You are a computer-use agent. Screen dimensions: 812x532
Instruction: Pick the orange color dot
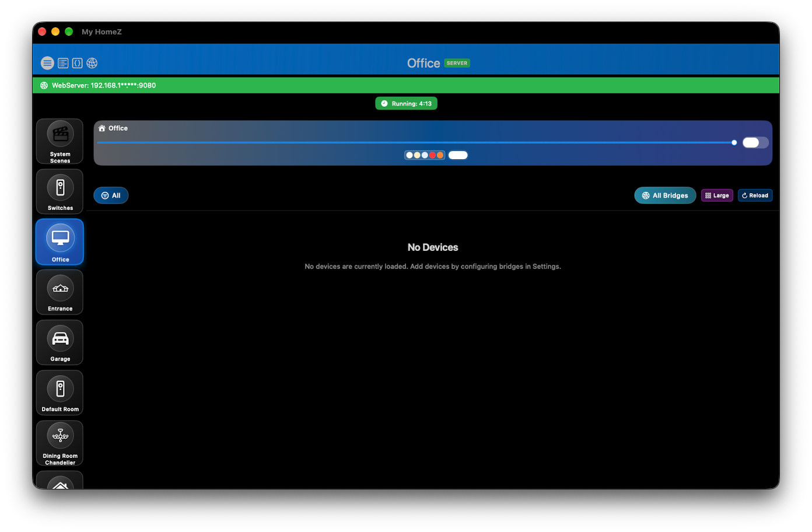(440, 155)
